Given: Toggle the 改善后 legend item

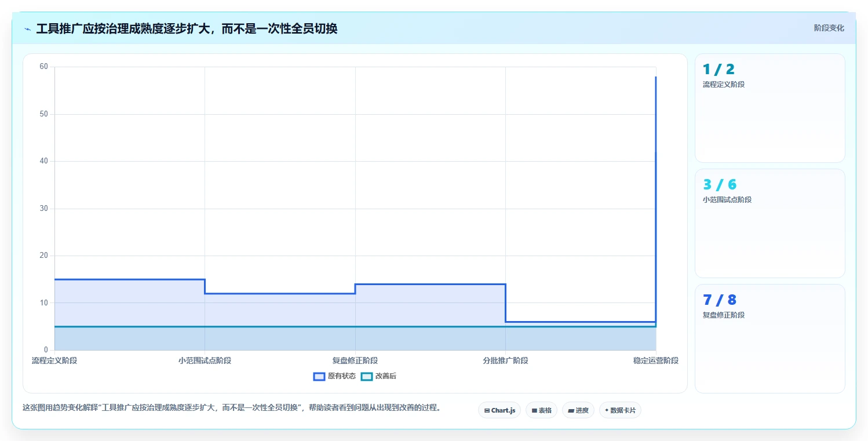Looking at the screenshot, I should 378,376.
